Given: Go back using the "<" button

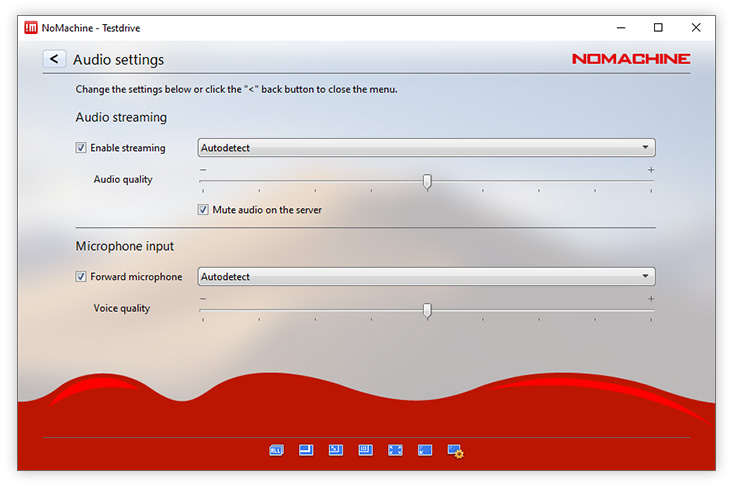Looking at the screenshot, I should pyautogui.click(x=54, y=59).
